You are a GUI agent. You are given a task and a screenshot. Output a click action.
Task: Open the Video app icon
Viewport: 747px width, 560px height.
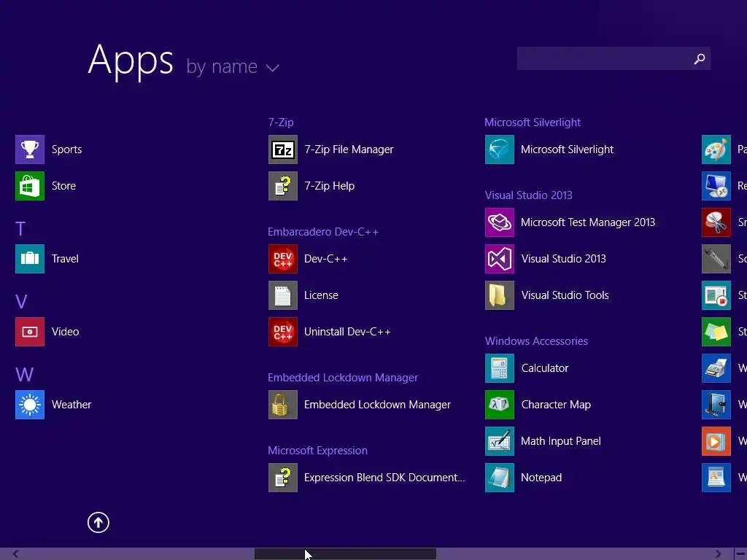(x=29, y=332)
